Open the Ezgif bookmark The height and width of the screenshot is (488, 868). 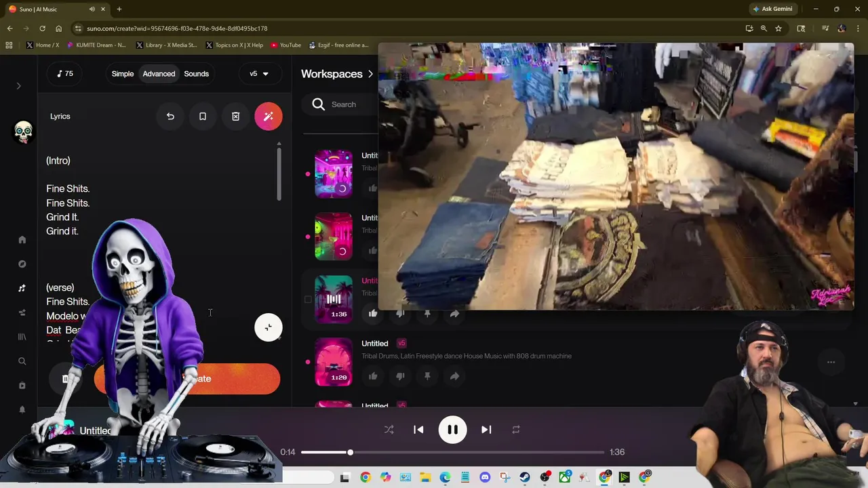pos(338,45)
